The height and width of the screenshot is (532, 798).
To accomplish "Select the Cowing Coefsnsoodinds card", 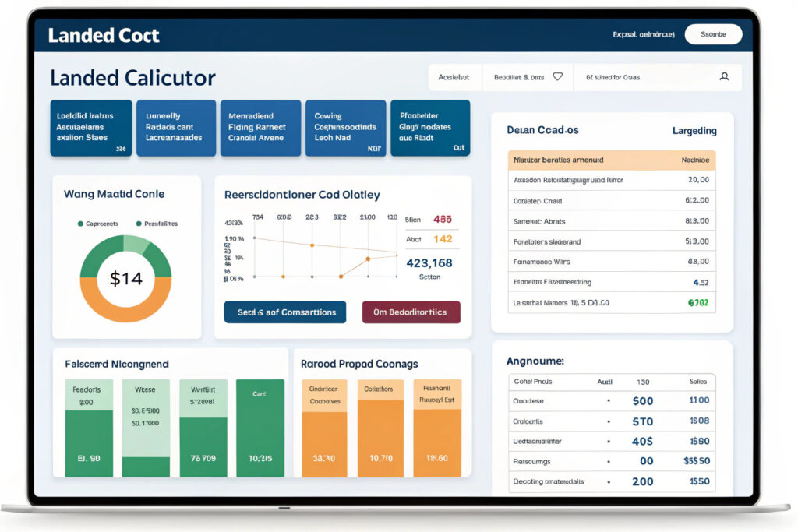I will pyautogui.click(x=344, y=128).
